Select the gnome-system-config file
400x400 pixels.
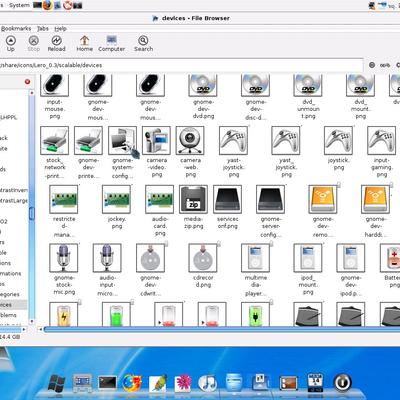point(122,140)
